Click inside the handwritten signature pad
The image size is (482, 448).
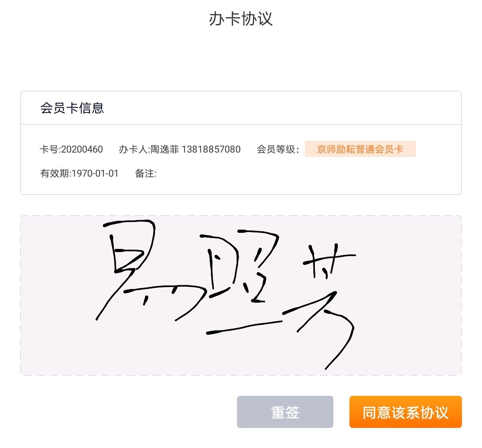[241, 295]
